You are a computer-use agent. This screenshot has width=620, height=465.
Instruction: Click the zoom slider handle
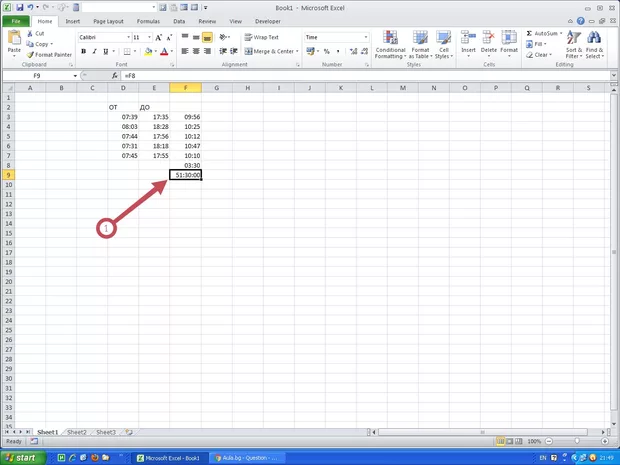[x=577, y=441]
